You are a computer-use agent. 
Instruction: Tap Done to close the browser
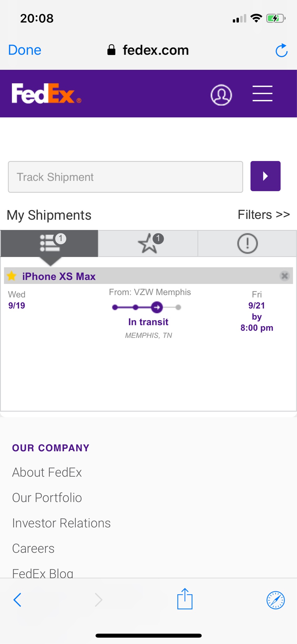coord(24,50)
